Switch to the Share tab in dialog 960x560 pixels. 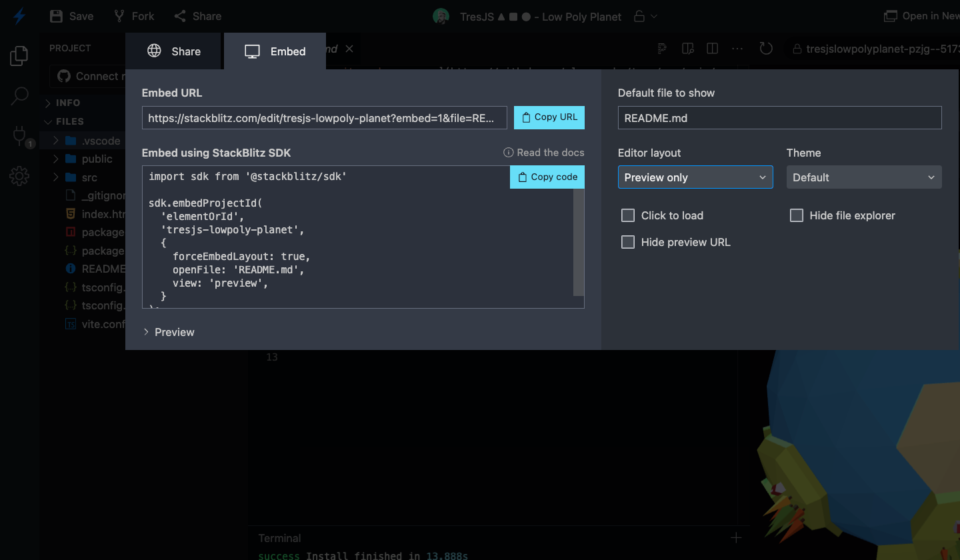173,51
